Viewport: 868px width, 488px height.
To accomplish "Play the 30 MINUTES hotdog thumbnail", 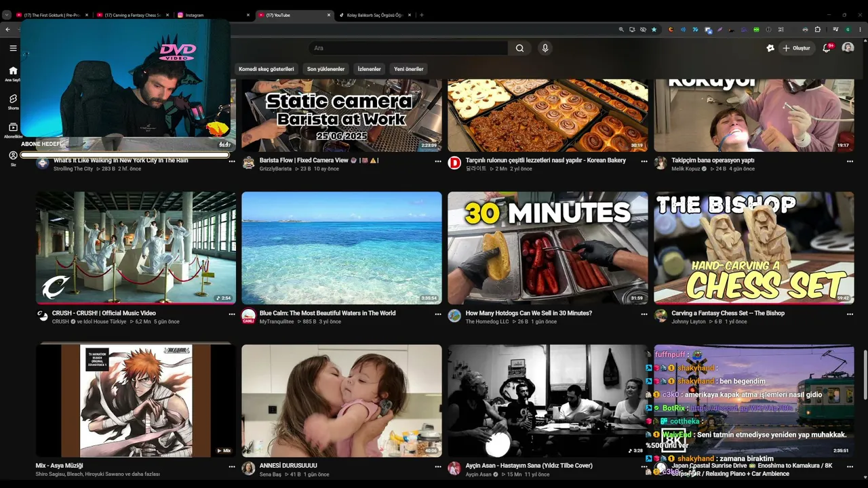I will (x=548, y=248).
